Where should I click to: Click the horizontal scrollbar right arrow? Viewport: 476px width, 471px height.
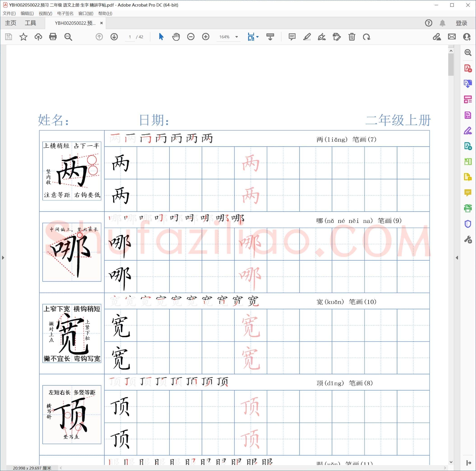click(x=445, y=468)
